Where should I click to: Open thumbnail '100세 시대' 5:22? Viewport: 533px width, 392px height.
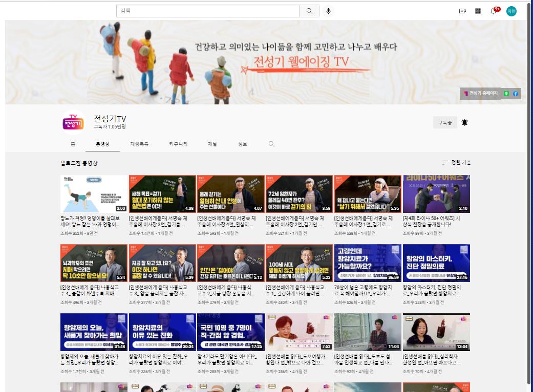click(x=299, y=263)
